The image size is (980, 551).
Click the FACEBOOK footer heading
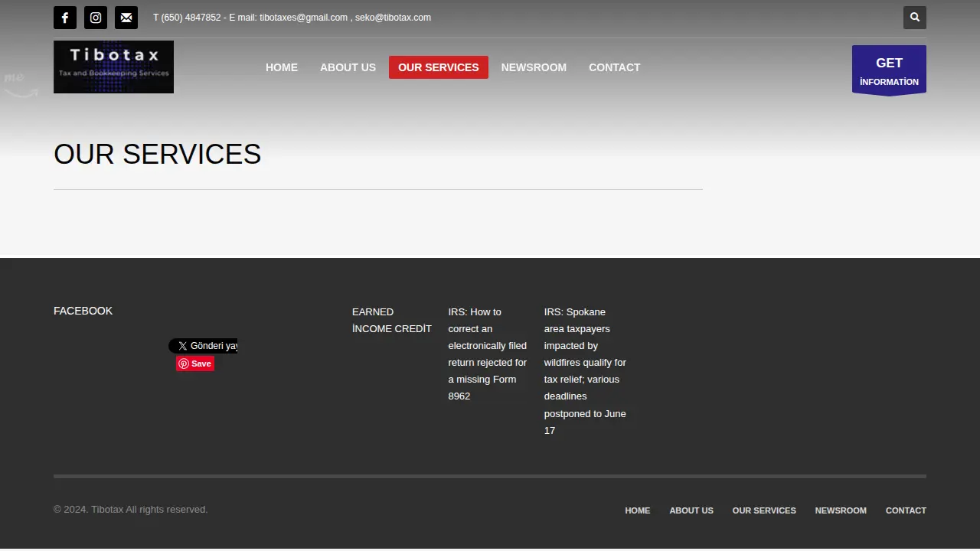click(83, 311)
